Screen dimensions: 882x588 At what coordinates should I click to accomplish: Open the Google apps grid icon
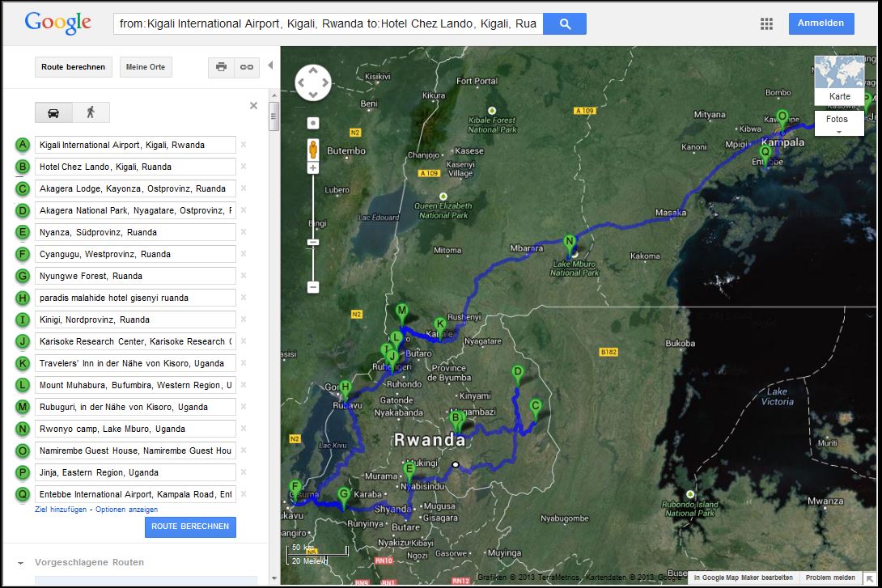(766, 23)
